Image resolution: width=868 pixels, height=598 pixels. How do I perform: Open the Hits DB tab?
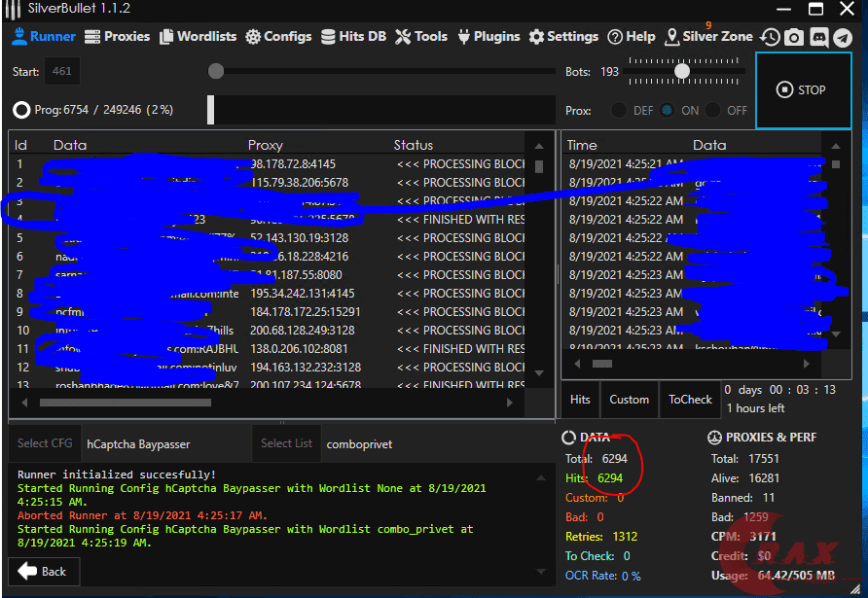pyautogui.click(x=353, y=37)
